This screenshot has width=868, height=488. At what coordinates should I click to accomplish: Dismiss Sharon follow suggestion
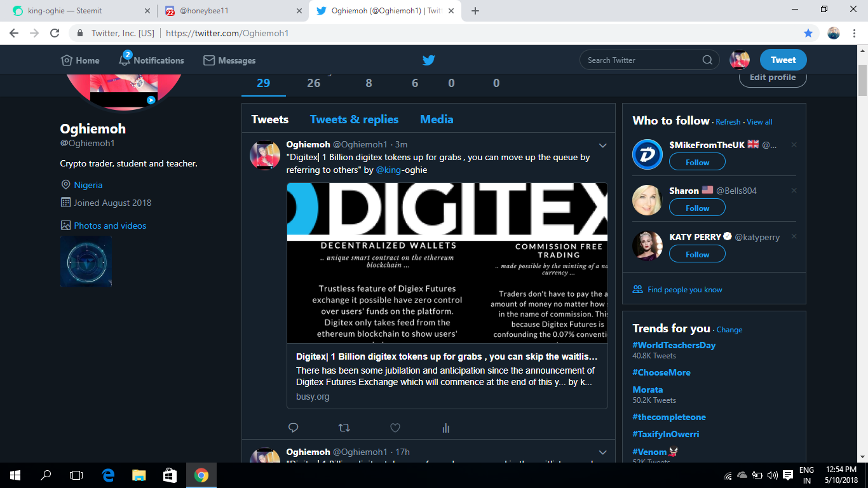794,191
